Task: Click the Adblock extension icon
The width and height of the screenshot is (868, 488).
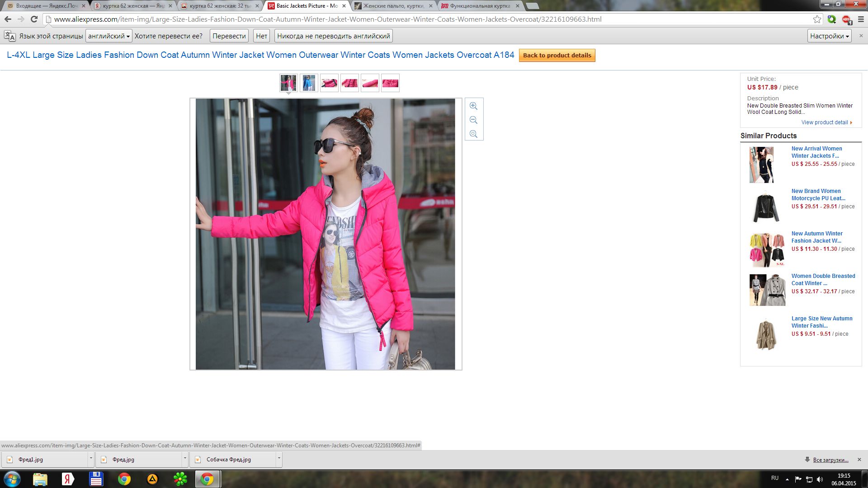Action: tap(846, 19)
